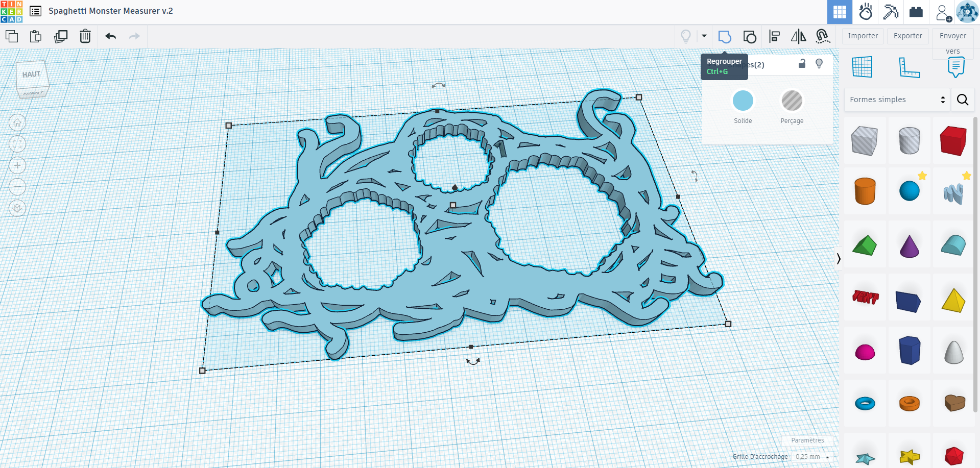Viewport: 980px width, 468px height.
Task: Click the Copy icon in toolbar
Action: [x=12, y=36]
